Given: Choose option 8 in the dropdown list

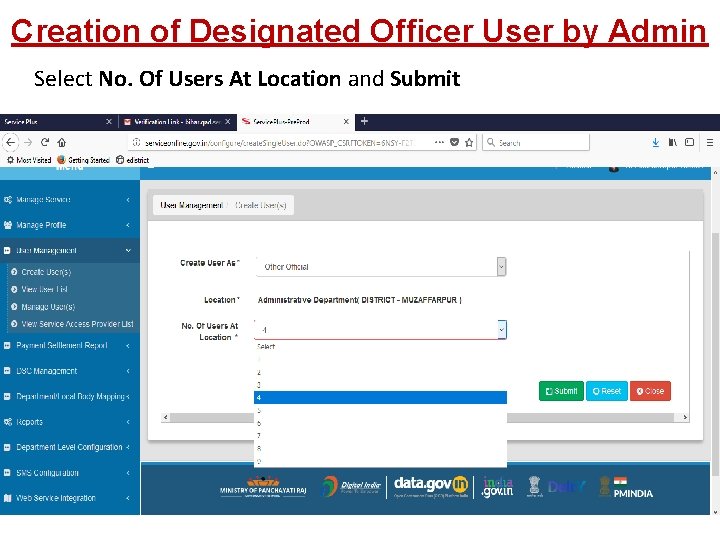Looking at the screenshot, I should click(380, 448).
